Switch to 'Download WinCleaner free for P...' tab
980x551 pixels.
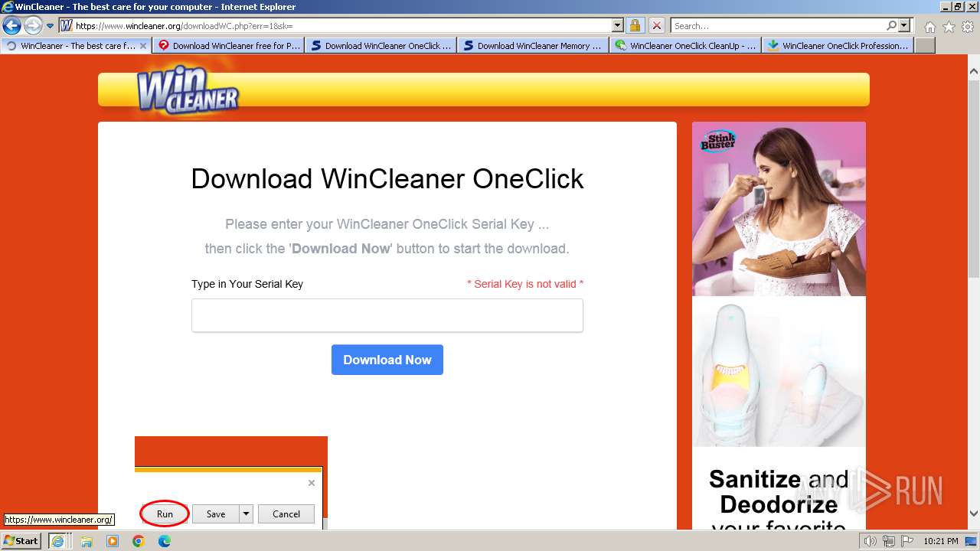point(228,46)
